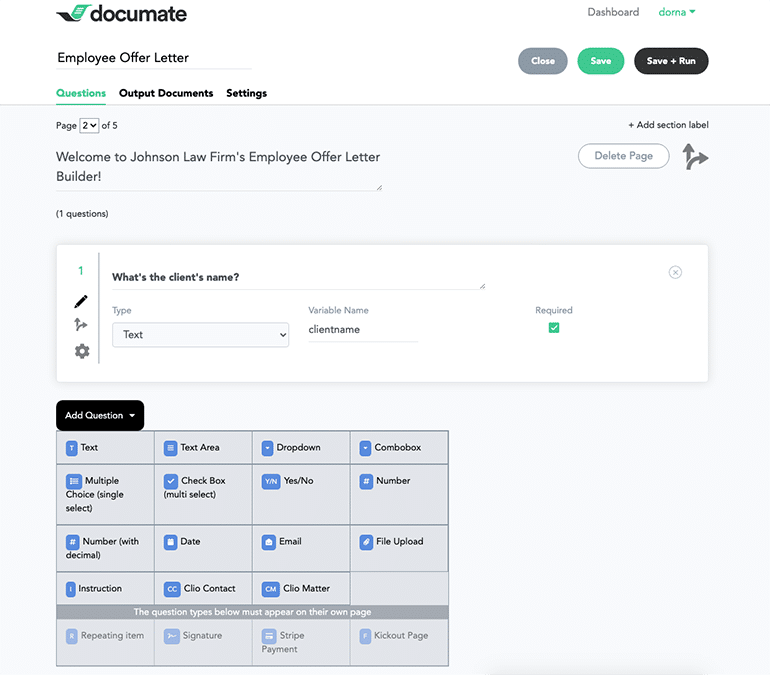Go to the Dashboard
Screen dimensions: 770x675
pyautogui.click(x=613, y=12)
